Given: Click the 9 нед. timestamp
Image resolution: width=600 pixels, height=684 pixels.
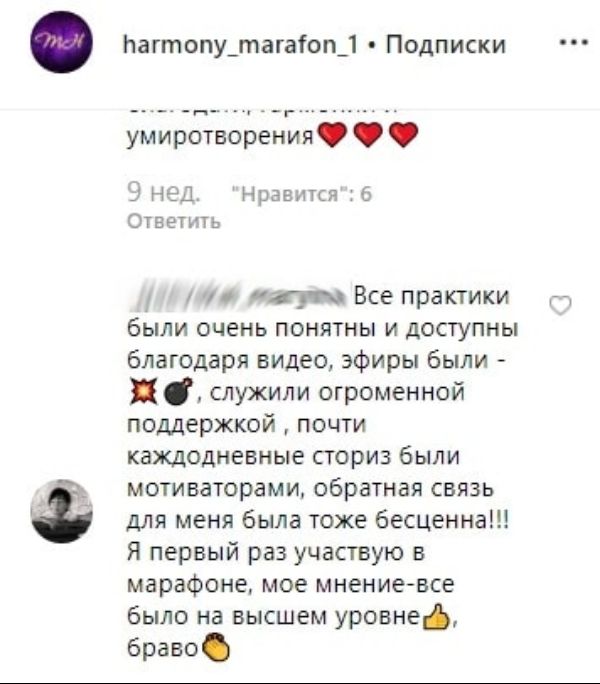Looking at the screenshot, I should coord(164,192).
